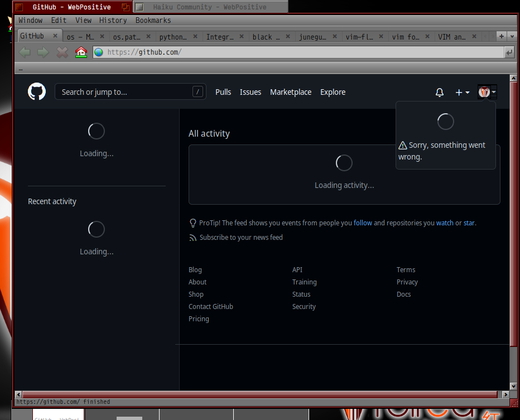Switch to the 'os – M..' tab
Image resolution: width=520 pixels, height=420 pixels.
[80, 37]
